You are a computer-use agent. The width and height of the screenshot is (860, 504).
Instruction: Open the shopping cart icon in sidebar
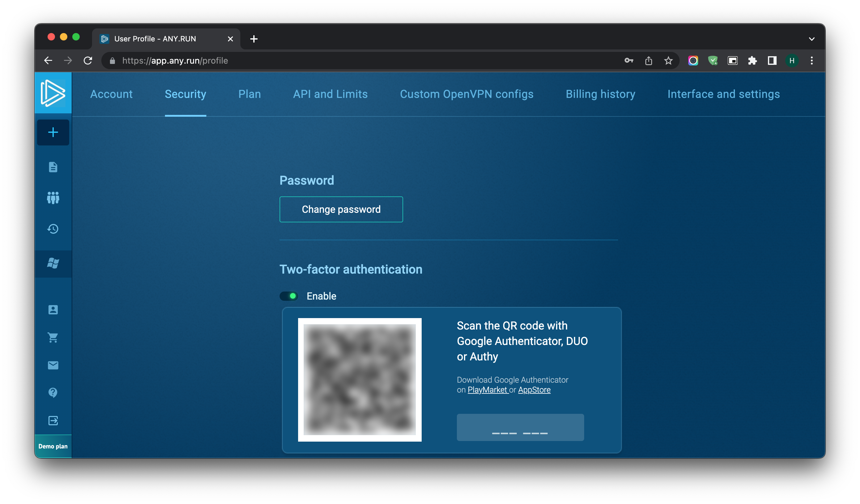click(53, 338)
